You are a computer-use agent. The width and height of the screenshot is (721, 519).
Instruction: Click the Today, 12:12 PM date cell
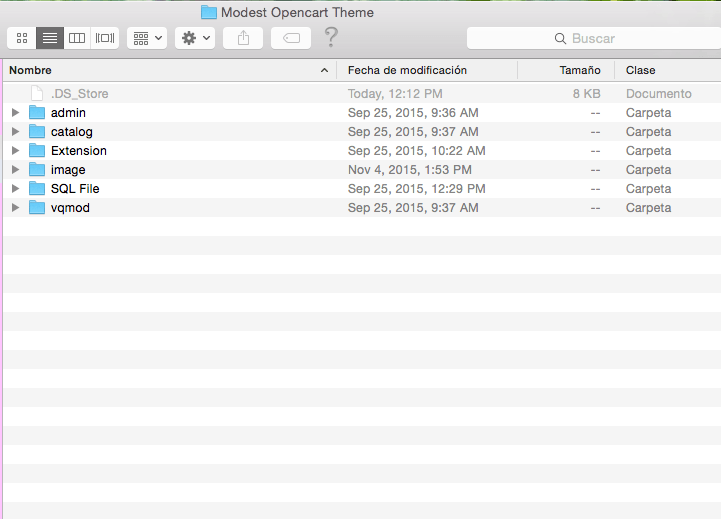[x=395, y=94]
